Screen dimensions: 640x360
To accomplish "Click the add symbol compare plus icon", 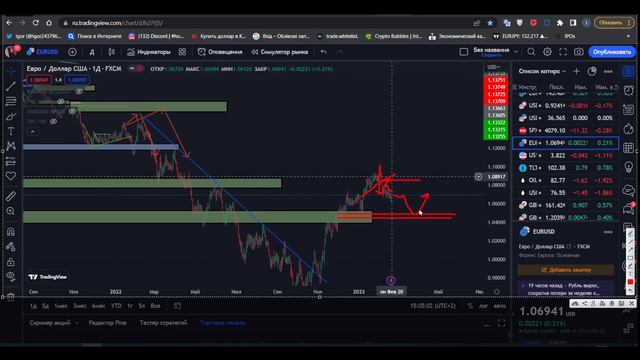I will tap(72, 52).
